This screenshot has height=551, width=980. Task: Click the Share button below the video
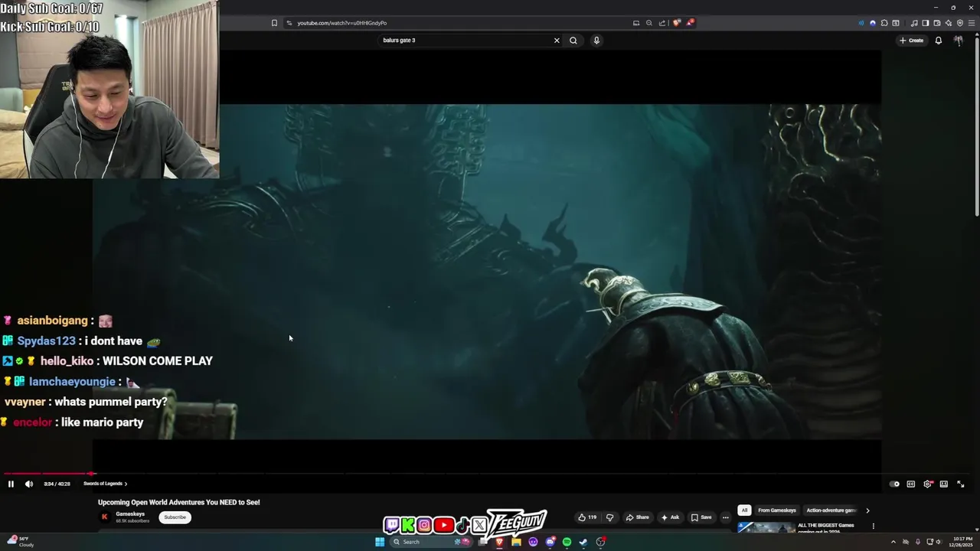[x=637, y=517]
